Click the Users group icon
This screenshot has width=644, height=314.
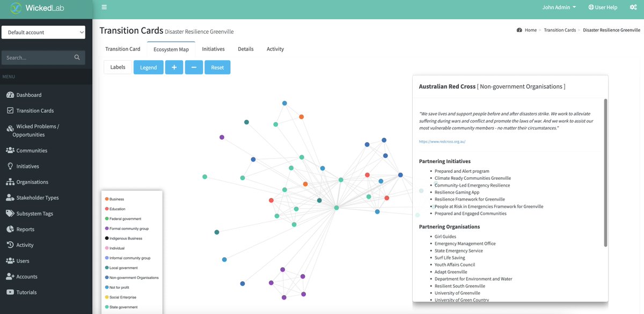coord(10,261)
